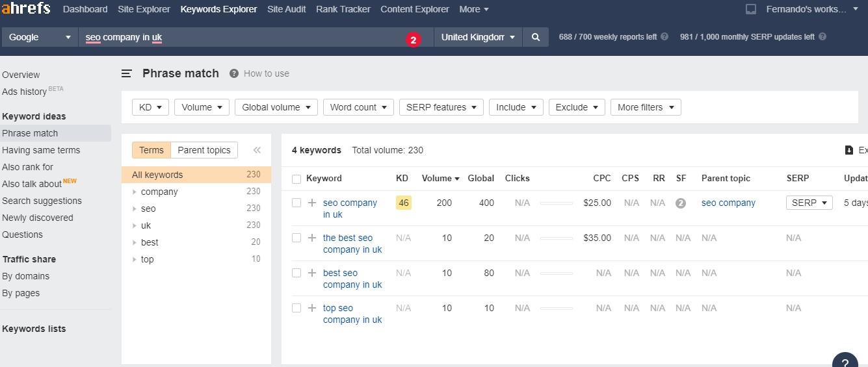Check the box for seo company in uk
Viewport: 868px width, 367px height.
coord(296,203)
